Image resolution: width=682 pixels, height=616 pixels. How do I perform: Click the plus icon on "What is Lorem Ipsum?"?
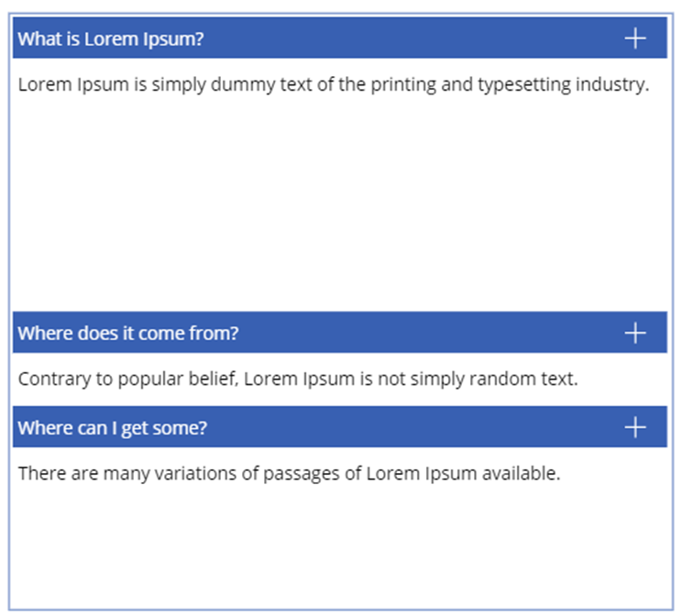tap(634, 38)
